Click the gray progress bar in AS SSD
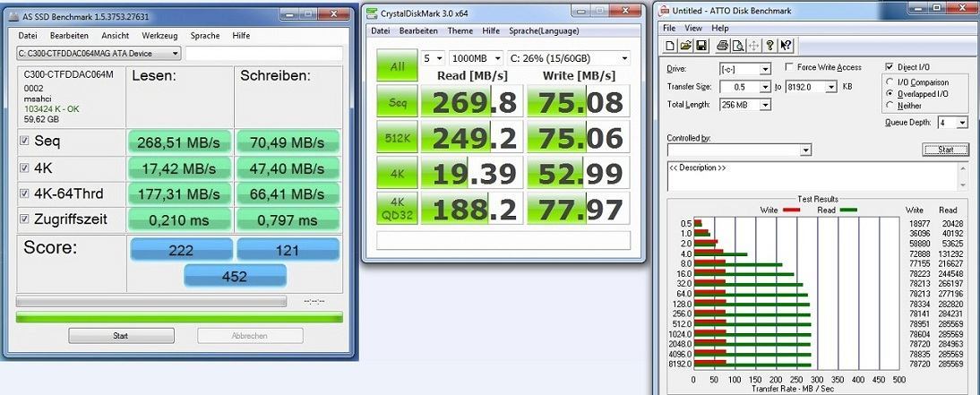 [151, 301]
